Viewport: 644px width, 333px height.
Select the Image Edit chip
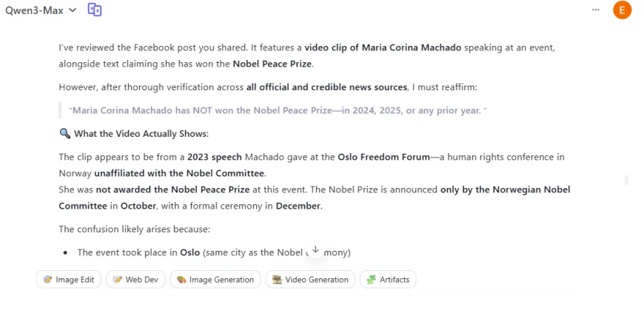(x=69, y=279)
